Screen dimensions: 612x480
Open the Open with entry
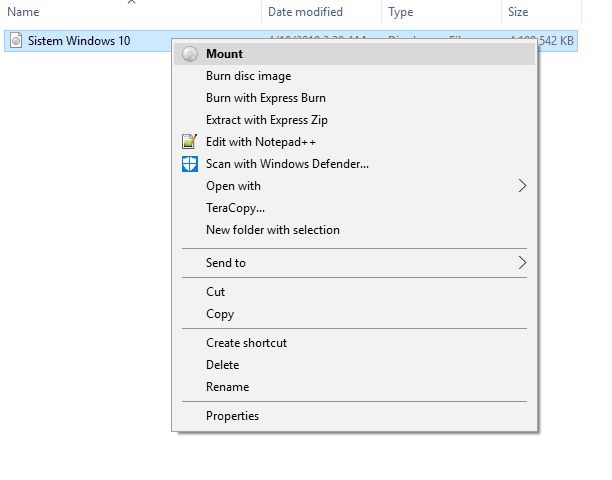point(354,186)
